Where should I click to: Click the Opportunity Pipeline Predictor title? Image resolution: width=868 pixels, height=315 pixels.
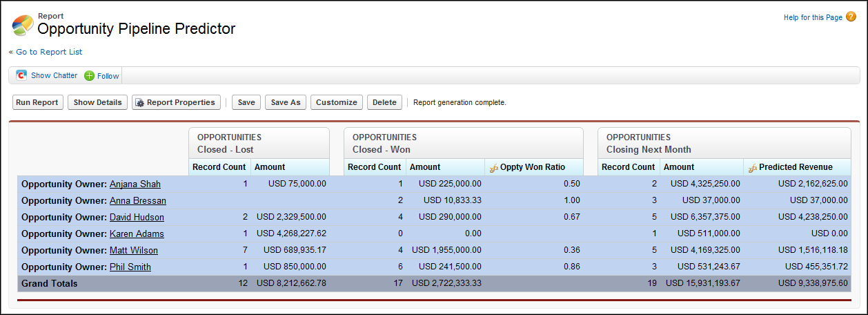click(137, 29)
